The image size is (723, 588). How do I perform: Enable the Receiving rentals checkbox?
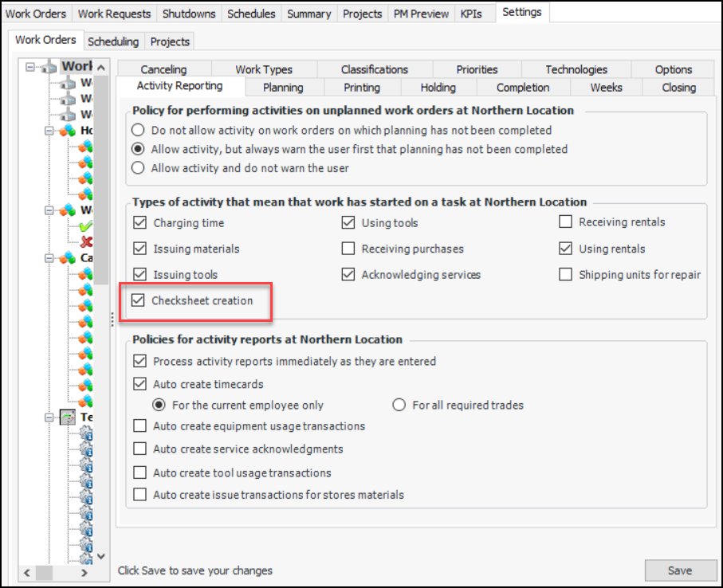click(565, 221)
